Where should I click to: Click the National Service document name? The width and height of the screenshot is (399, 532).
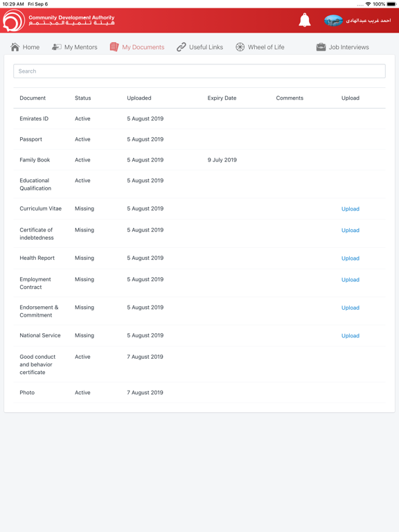(40, 335)
